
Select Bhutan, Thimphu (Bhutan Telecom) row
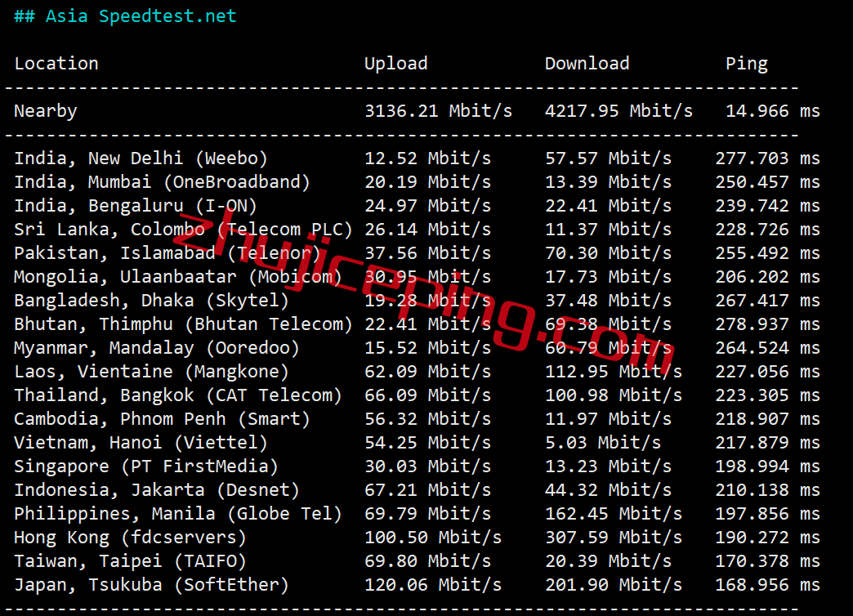417,324
